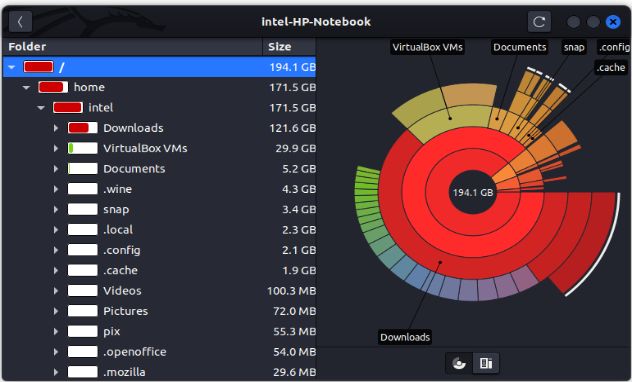This screenshot has height=382, width=632.
Task: Select the .config row in tree
Action: tap(159, 250)
